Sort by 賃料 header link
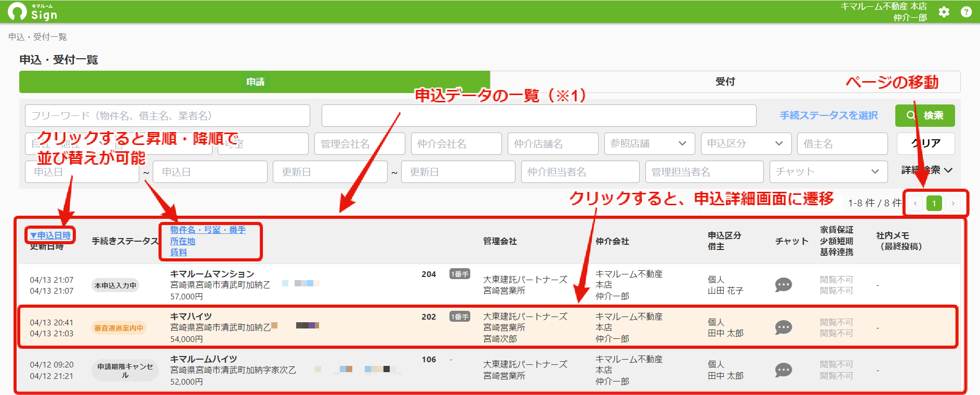This screenshot has width=980, height=395. tap(178, 252)
